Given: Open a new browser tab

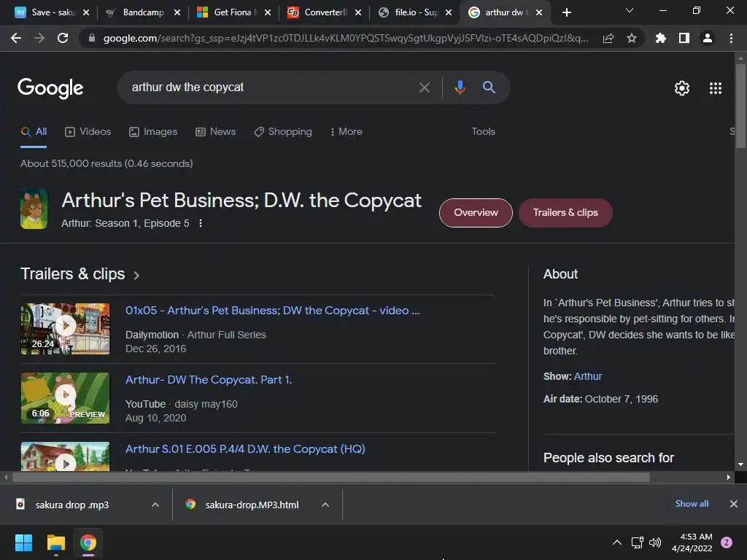Looking at the screenshot, I should coord(566,12).
